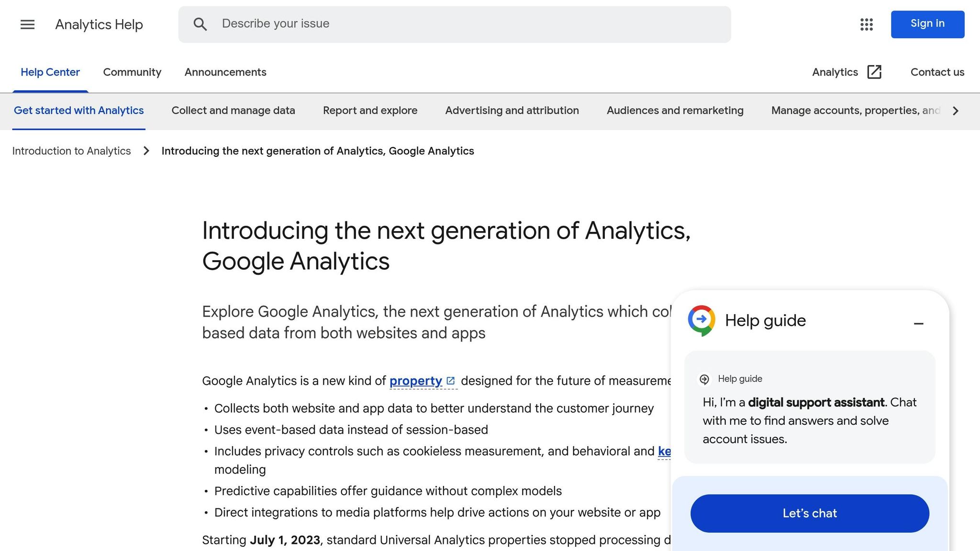Click the external-link icon after the property link
This screenshot has width=980, height=551.
coord(450,381)
